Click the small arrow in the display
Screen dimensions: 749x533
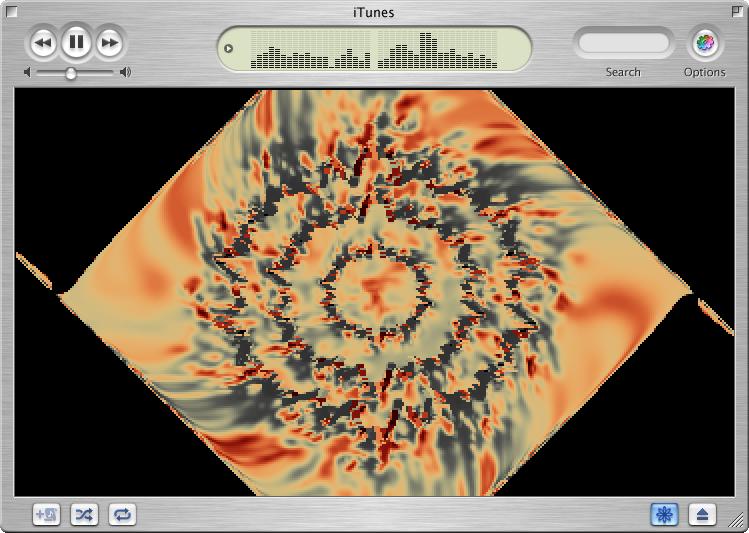pos(228,48)
